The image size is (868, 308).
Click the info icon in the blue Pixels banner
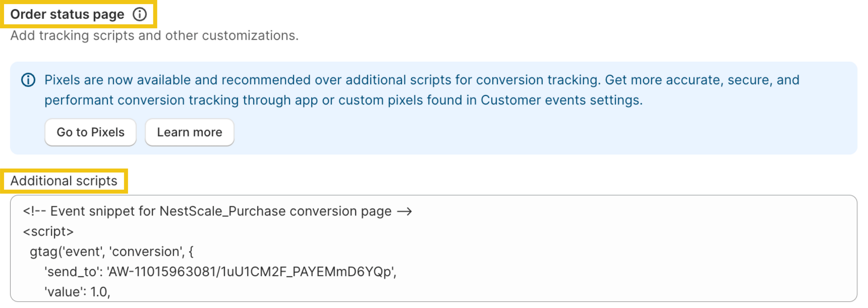pyautogui.click(x=28, y=80)
